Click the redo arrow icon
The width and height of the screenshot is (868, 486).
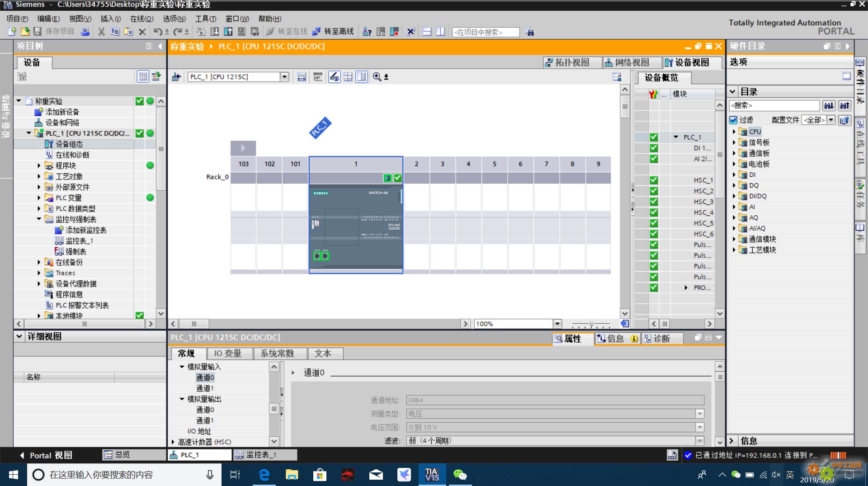(178, 32)
